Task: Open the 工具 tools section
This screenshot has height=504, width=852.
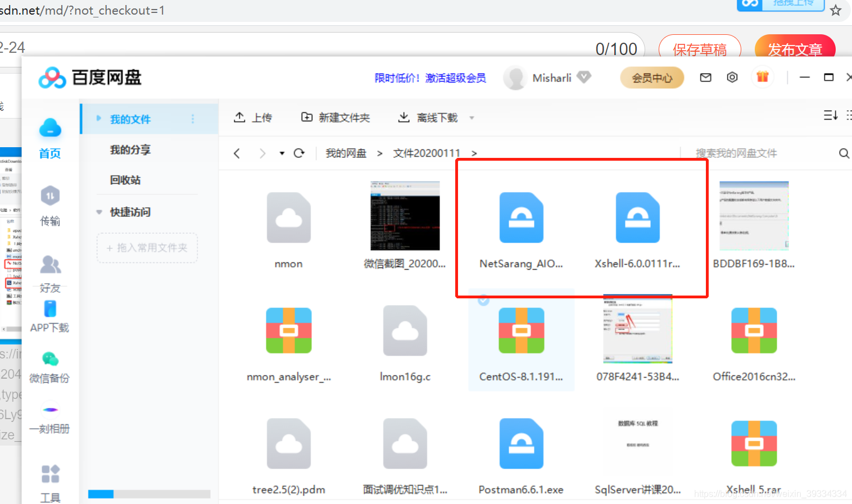Action: coord(50,483)
